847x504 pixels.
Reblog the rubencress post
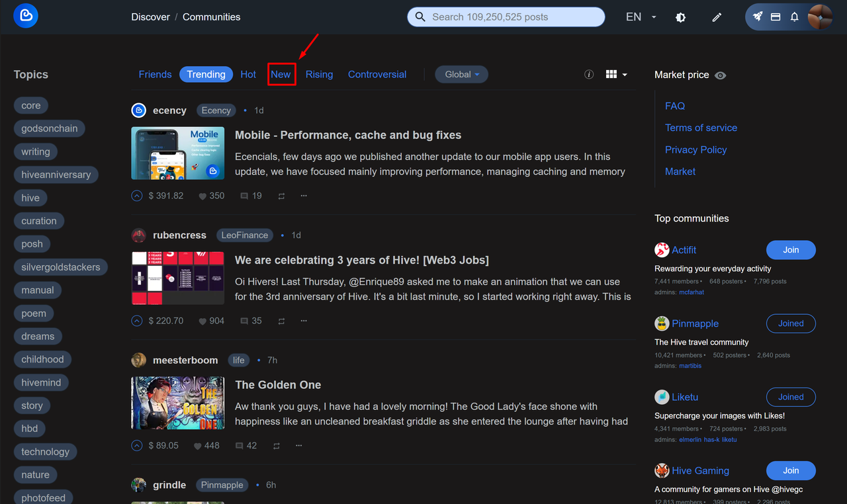(281, 321)
